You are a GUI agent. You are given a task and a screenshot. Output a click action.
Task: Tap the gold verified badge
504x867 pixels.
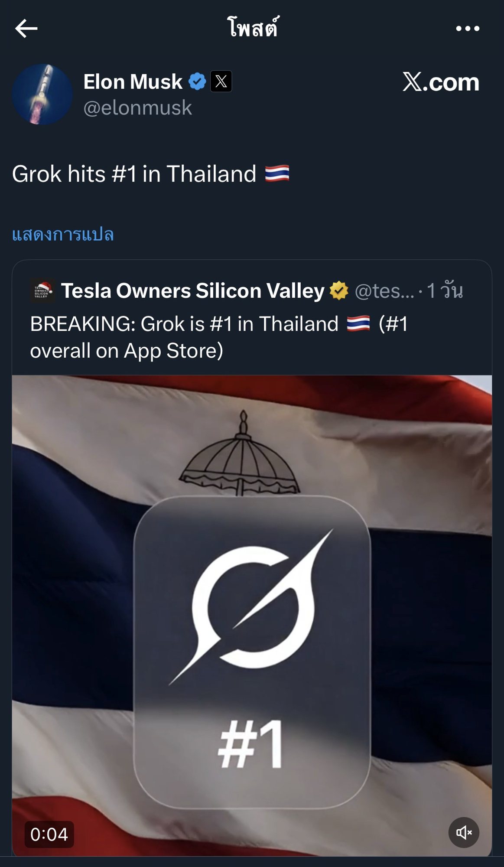pos(339,290)
